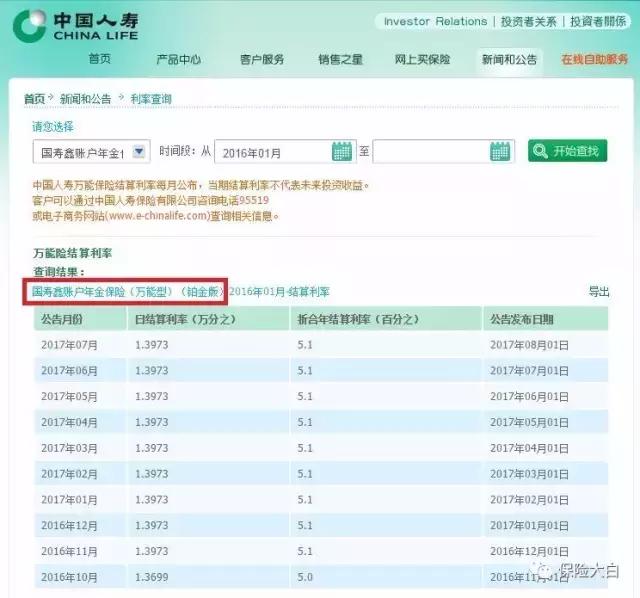This screenshot has height=598, width=640.
Task: Click the 95519 phone number text
Action: (x=253, y=200)
